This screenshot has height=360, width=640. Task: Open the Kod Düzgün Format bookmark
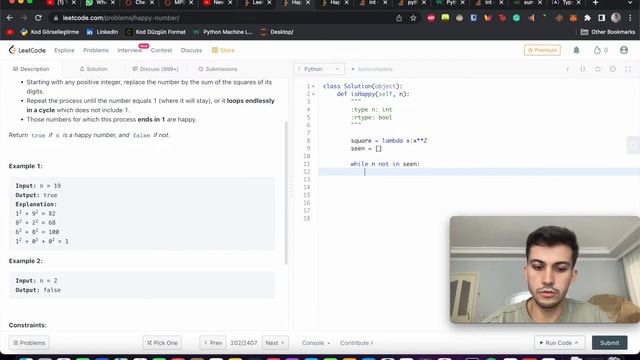coord(156,32)
